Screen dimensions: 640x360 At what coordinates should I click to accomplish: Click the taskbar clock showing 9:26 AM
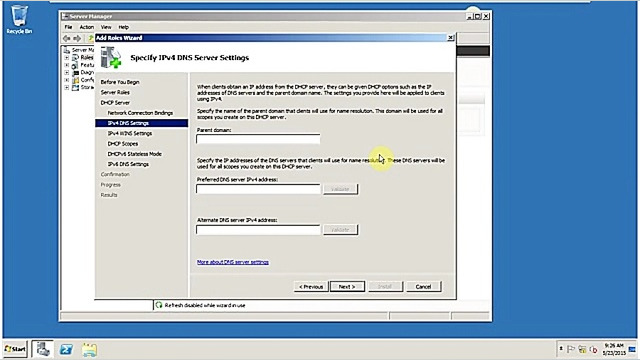point(614,349)
